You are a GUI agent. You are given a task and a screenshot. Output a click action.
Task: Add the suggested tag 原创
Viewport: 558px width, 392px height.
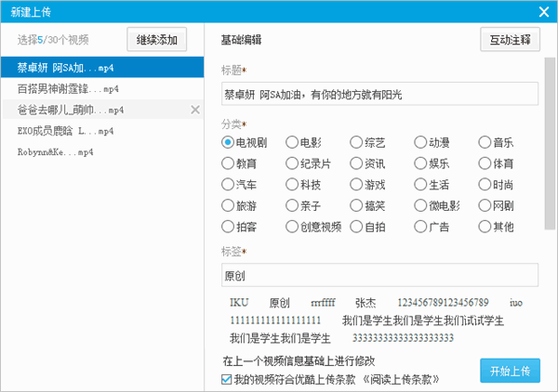coord(279,303)
